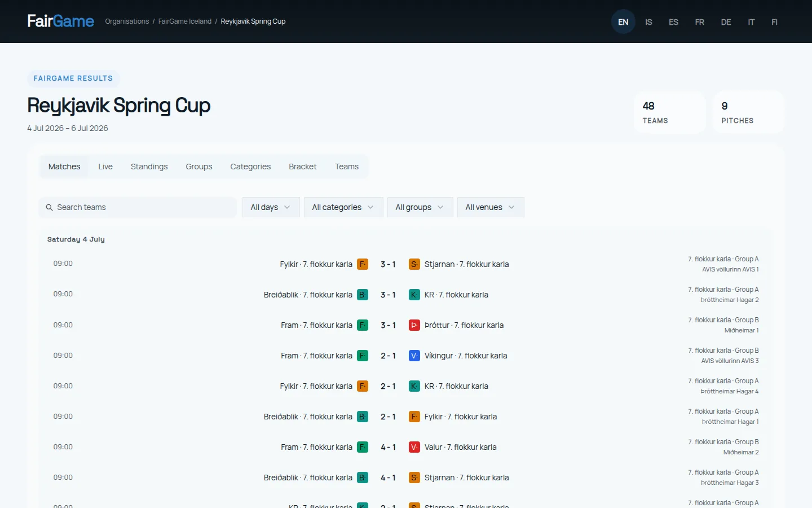Click the 2 - 1 score of Fram vs Víkingur

(388, 356)
